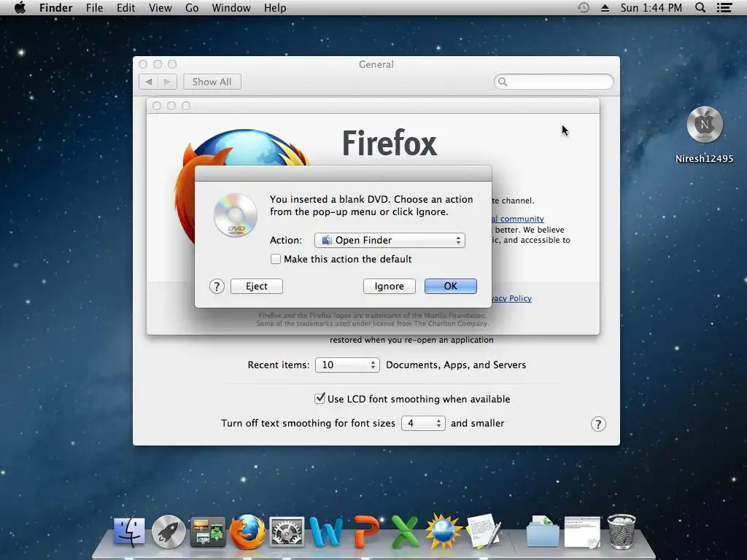747x560 pixels.
Task: Open the Go menu
Action: [x=192, y=7]
